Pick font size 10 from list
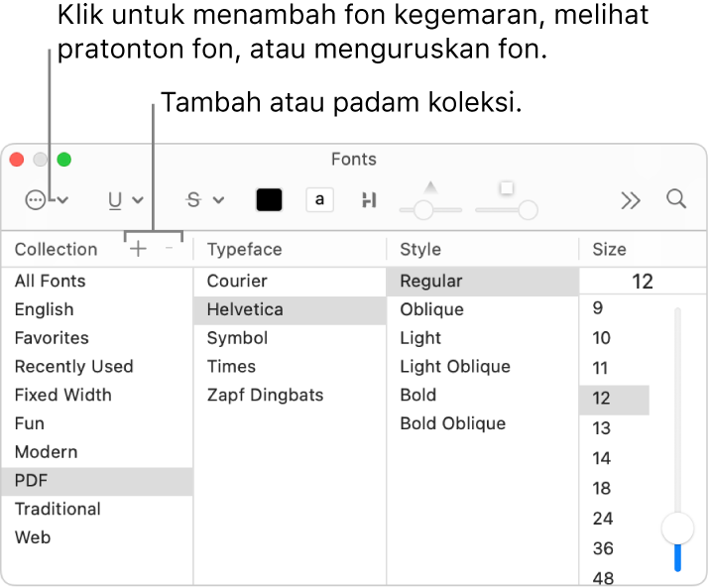Image resolution: width=710 pixels, height=588 pixels. tap(615, 338)
